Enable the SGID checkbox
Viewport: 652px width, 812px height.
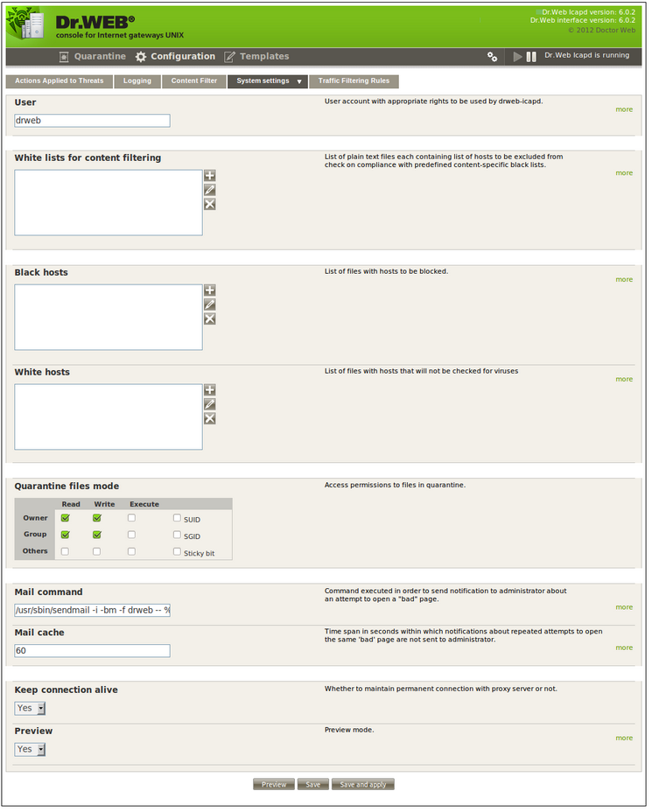pos(177,535)
